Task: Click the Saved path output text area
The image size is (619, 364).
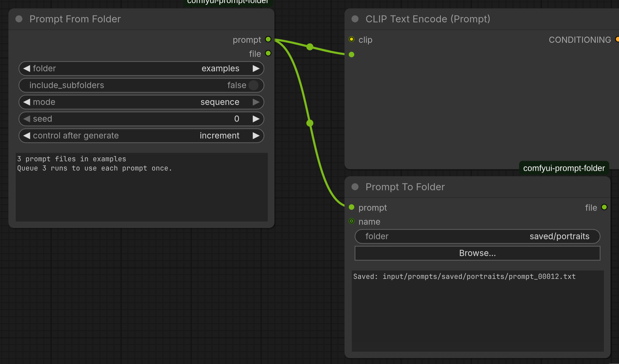Action: 478,311
